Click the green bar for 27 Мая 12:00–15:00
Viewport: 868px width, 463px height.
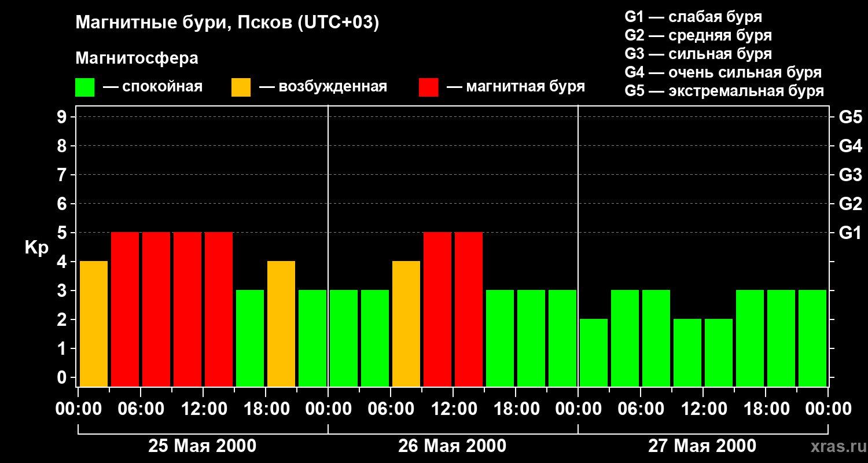pos(719,353)
